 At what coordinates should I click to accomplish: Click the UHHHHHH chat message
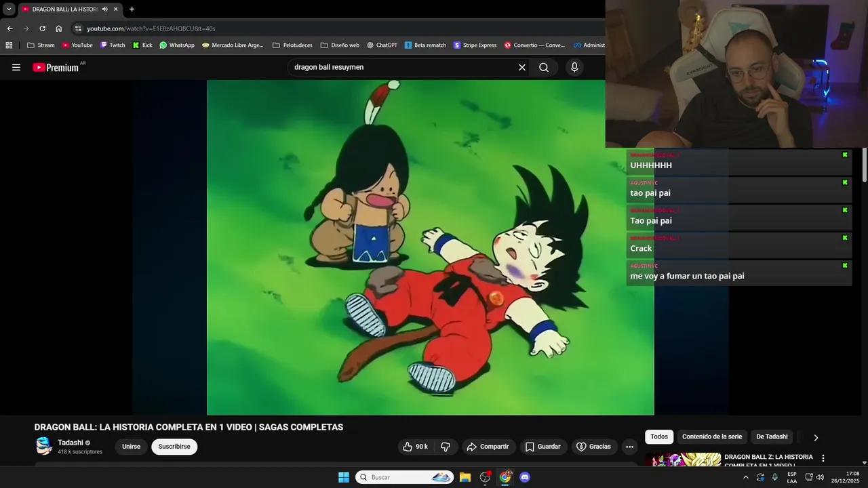[738, 161]
